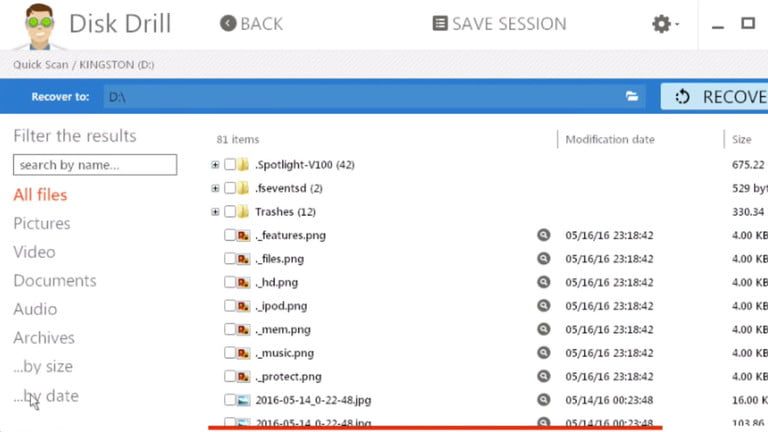Click the search by name field
Image resolution: width=768 pixels, height=432 pixels.
pyautogui.click(x=95, y=165)
